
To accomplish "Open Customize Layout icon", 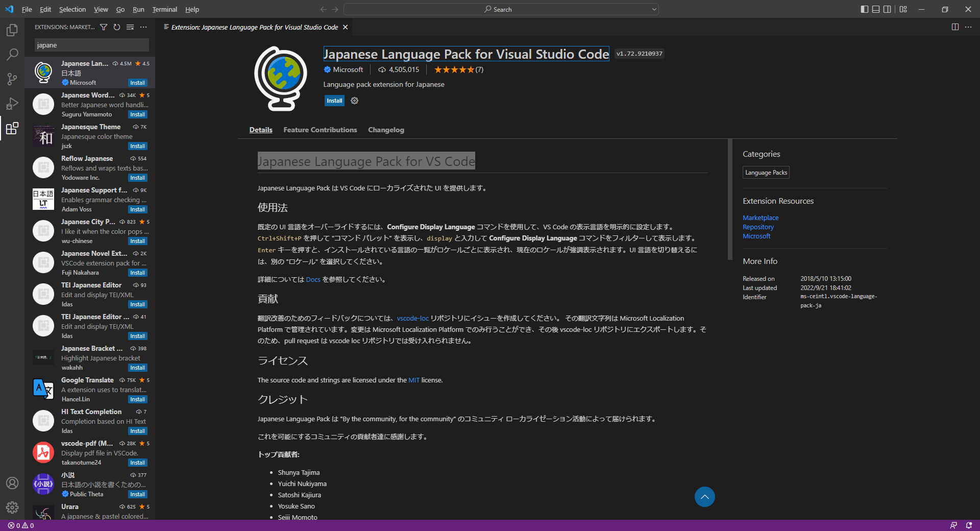I will (x=903, y=9).
